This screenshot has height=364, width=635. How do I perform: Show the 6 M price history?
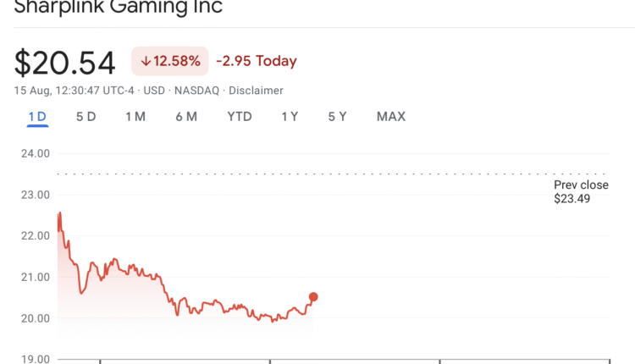pyautogui.click(x=186, y=117)
